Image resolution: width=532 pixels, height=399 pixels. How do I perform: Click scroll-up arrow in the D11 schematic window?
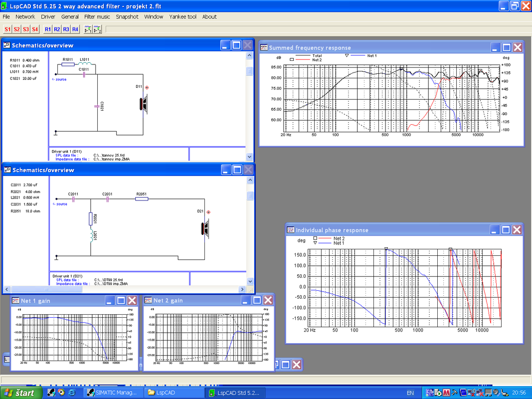click(249, 55)
